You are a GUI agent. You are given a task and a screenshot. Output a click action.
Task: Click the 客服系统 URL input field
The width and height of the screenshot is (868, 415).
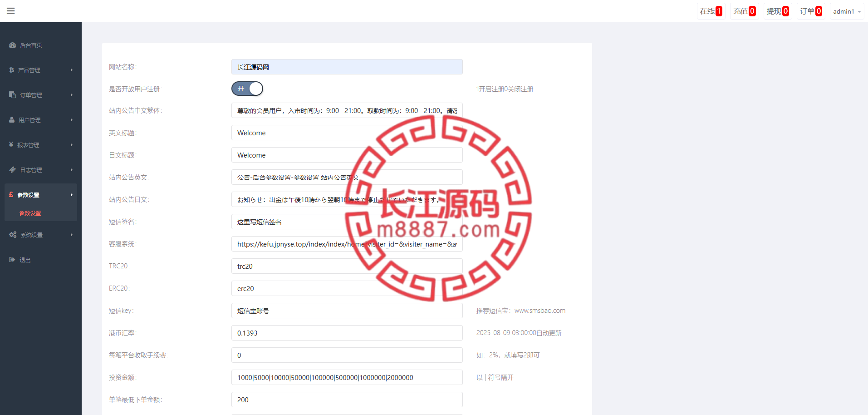pyautogui.click(x=347, y=244)
